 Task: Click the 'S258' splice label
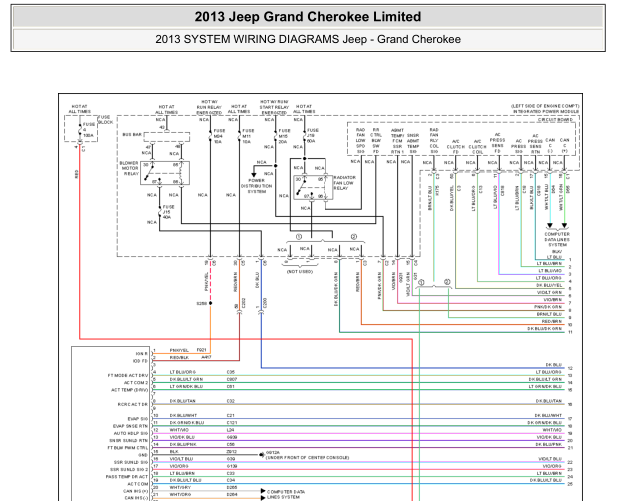[201, 303]
